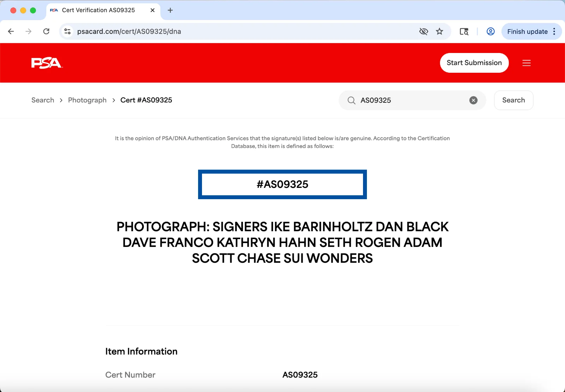Click the address bar URL
The image size is (565, 392).
129,31
